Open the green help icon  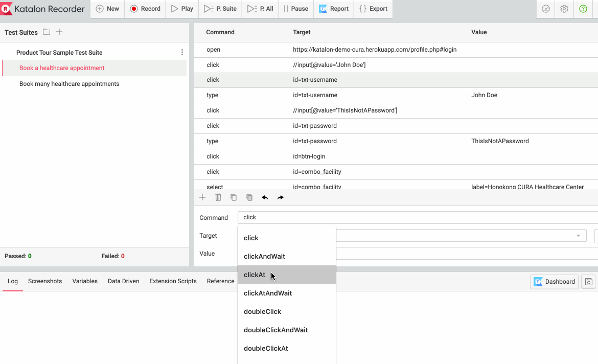click(x=583, y=8)
